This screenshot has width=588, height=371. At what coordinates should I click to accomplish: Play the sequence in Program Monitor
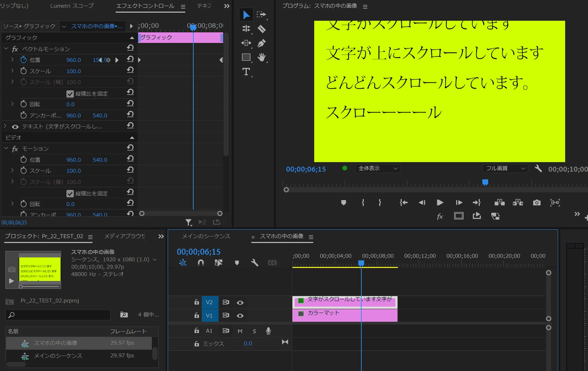click(x=440, y=203)
